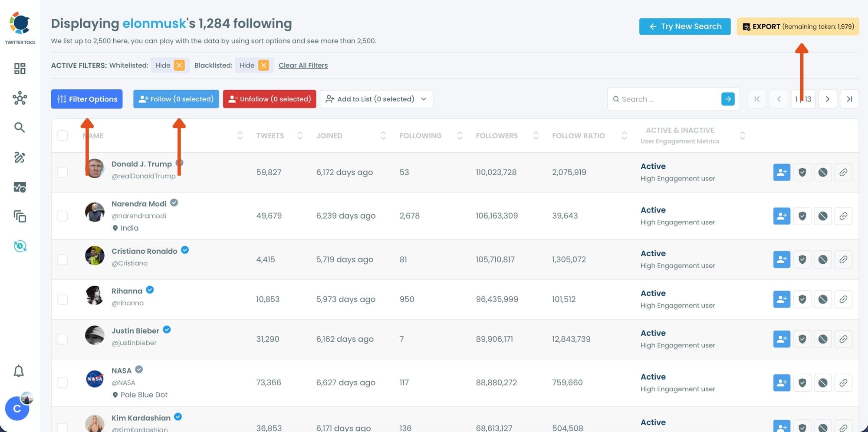The width and height of the screenshot is (868, 432).
Task: Open the dashboard grid icon in sidebar
Action: pos(20,69)
